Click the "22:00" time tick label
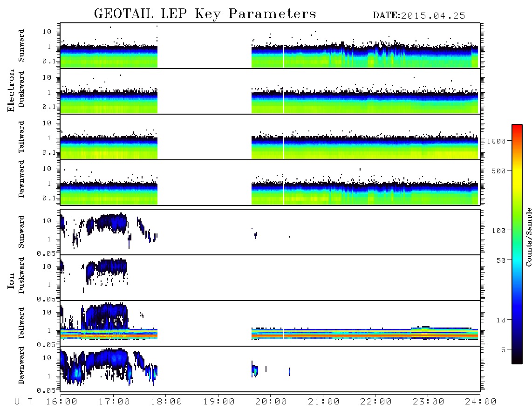 tap(376, 402)
